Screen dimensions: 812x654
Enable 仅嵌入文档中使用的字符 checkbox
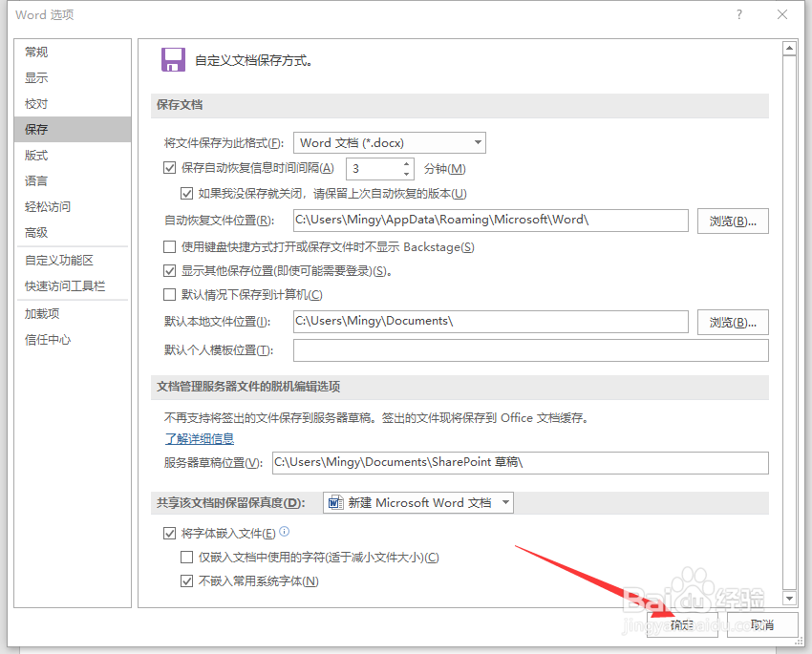186,558
